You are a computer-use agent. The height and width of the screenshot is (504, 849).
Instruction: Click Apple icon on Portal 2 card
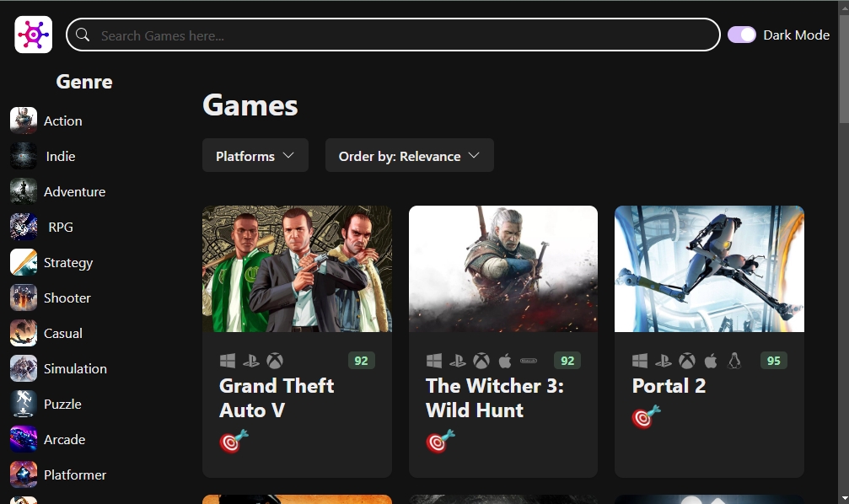[711, 361]
